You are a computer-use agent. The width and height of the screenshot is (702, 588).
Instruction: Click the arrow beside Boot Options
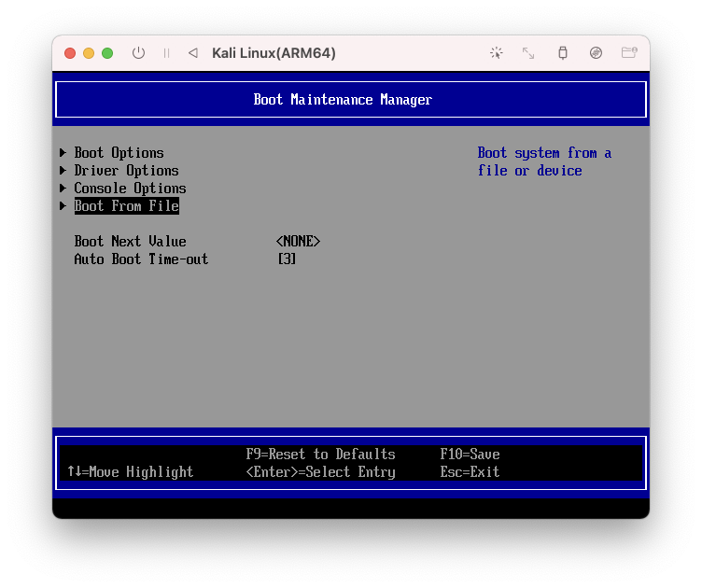pos(63,152)
